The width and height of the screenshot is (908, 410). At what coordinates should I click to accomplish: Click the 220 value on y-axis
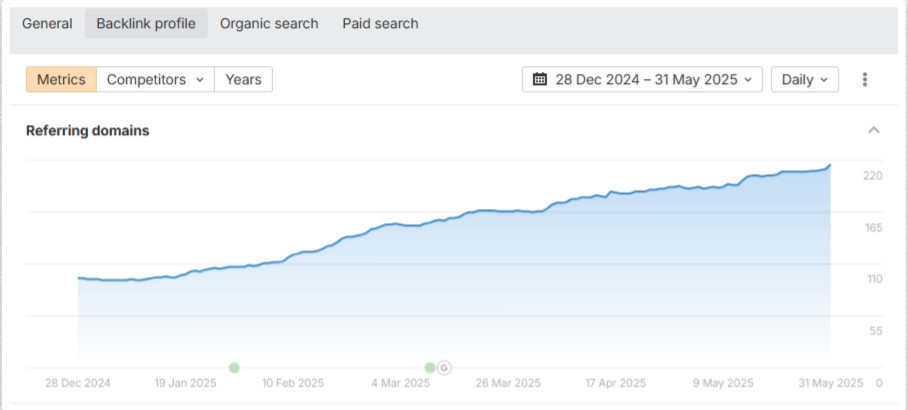coord(873,176)
